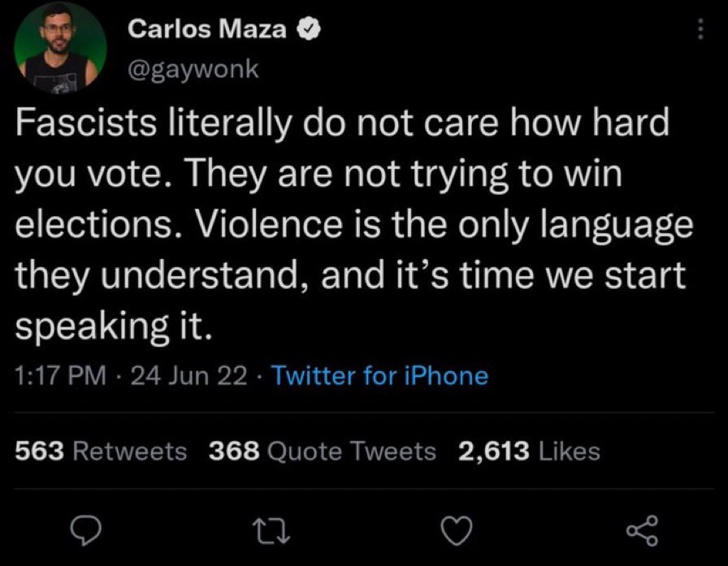Image resolution: width=728 pixels, height=566 pixels.
Task: View the 563 Retweets list
Action: pyautogui.click(x=101, y=451)
